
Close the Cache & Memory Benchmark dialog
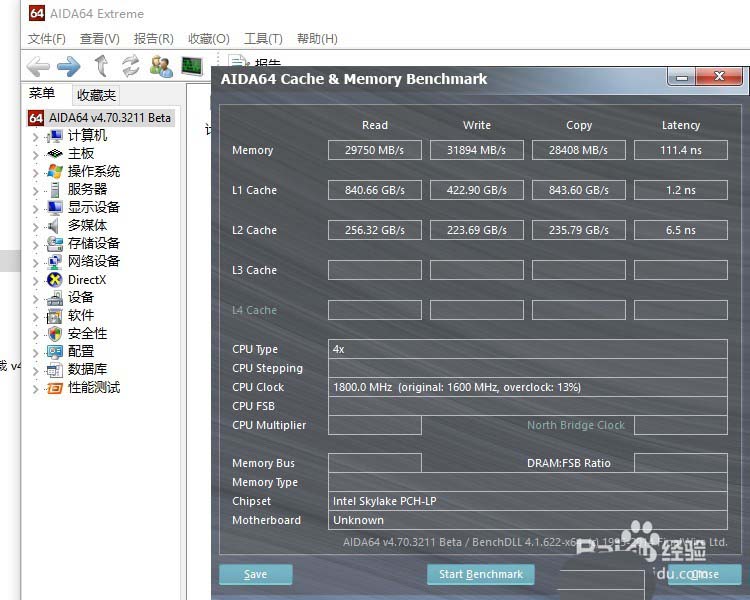719,77
